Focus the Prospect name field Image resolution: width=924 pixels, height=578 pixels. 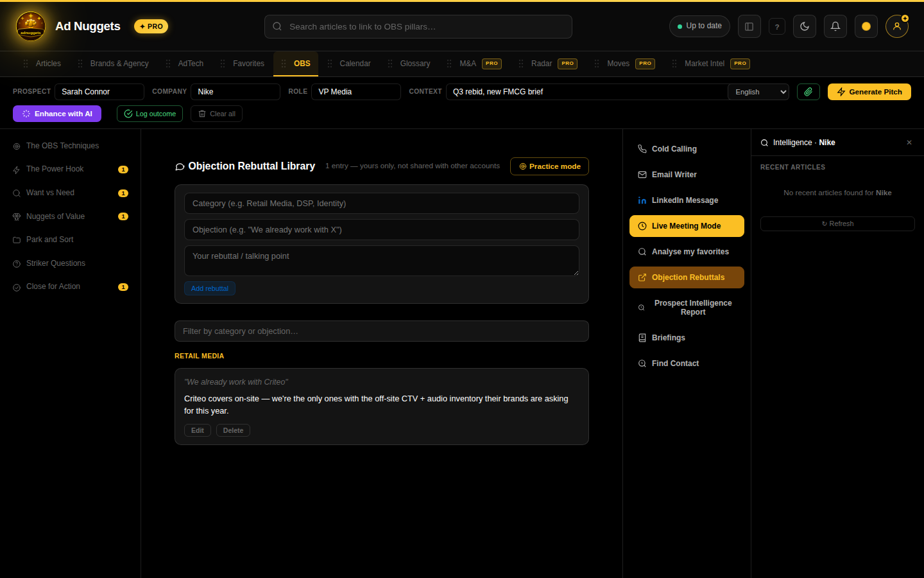99,92
